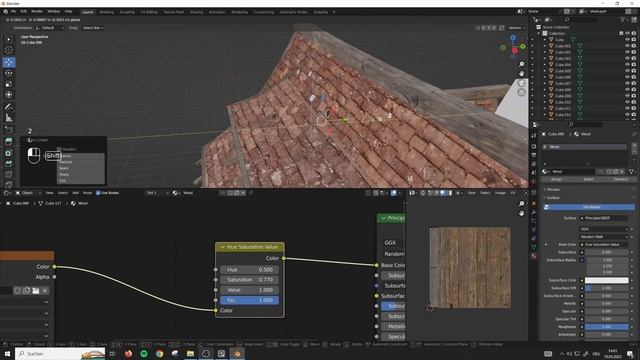Activate the Transform tool
640x360 pixels.
click(x=9, y=95)
